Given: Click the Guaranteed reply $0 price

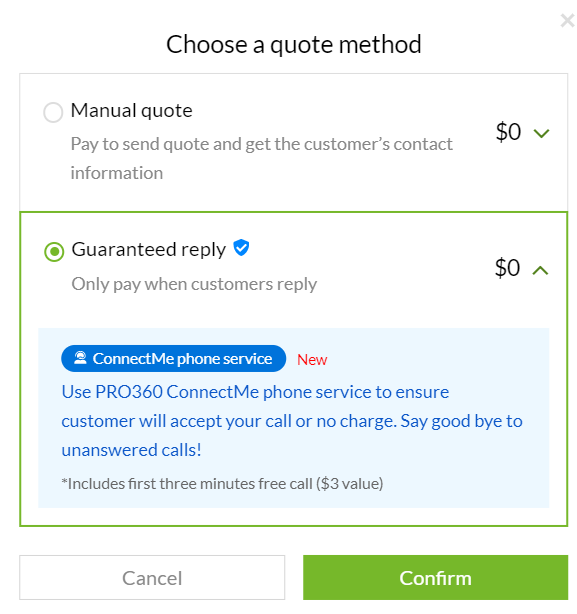Looking at the screenshot, I should tap(507, 268).
